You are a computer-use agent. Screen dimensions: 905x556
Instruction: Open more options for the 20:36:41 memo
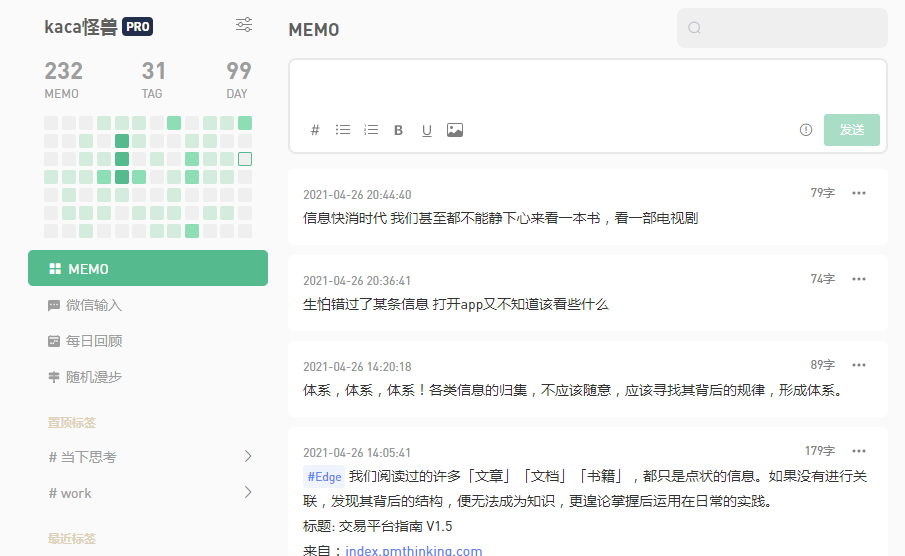coord(859,279)
